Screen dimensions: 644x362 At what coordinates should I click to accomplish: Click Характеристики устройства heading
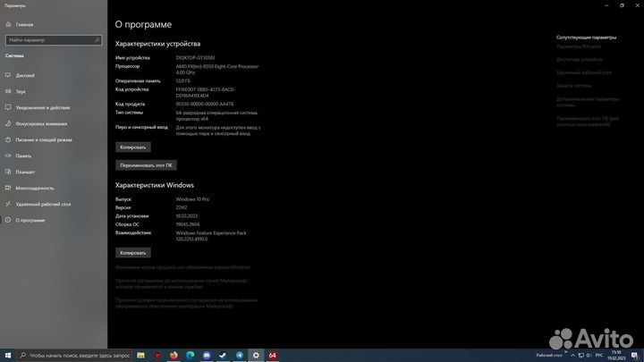tap(157, 44)
